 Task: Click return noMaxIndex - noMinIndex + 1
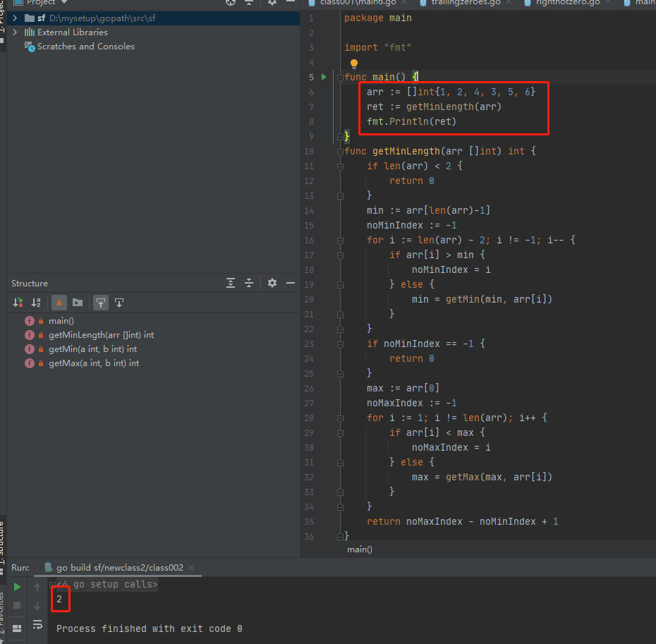(x=462, y=522)
